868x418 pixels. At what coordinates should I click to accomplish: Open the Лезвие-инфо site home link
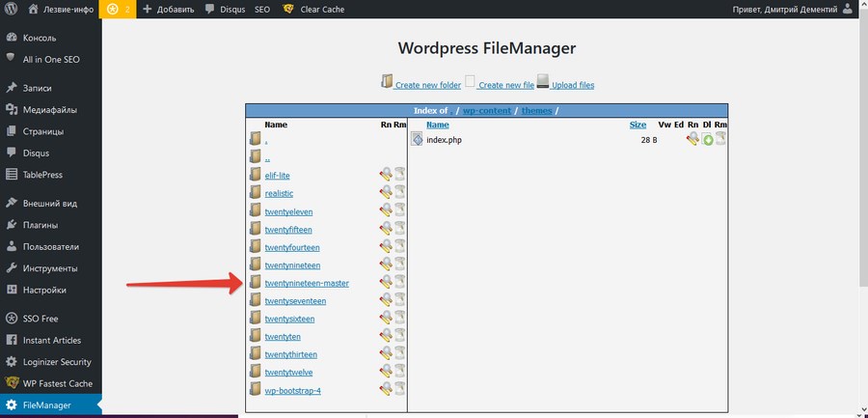pos(61,10)
